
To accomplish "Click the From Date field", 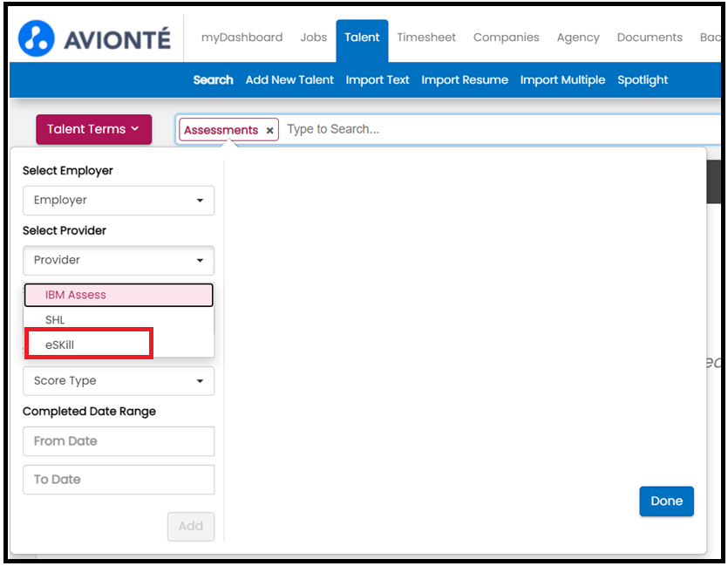I will (x=119, y=441).
